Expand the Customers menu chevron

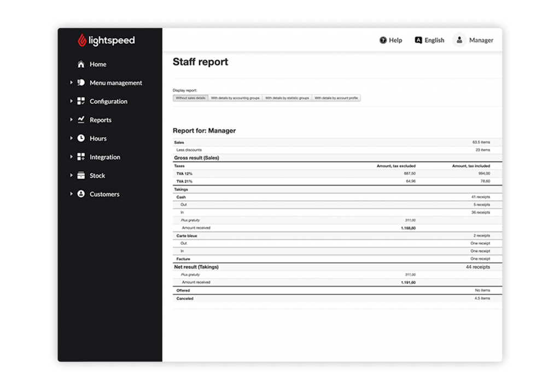pos(72,194)
